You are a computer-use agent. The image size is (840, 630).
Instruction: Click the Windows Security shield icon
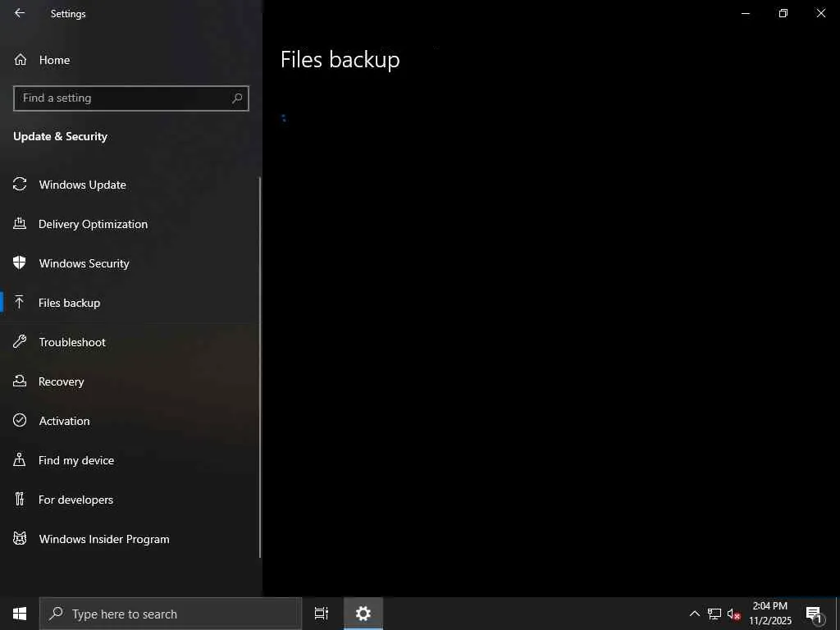click(x=20, y=262)
